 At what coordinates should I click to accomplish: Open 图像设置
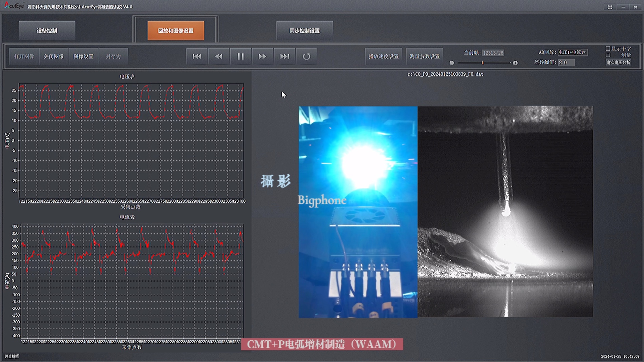83,56
